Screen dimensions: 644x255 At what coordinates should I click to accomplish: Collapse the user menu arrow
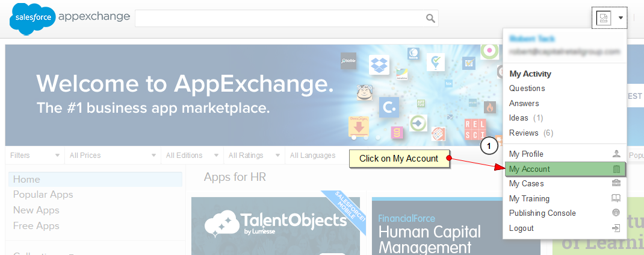pos(621,18)
